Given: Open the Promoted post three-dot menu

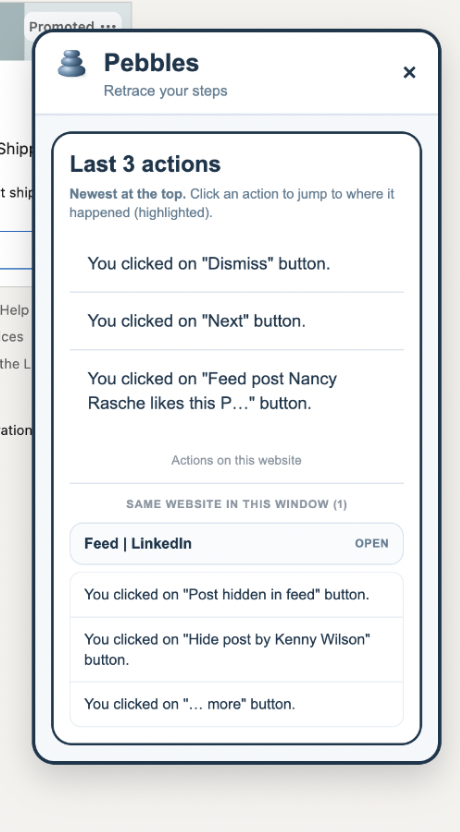Looking at the screenshot, I should tap(108, 26).
